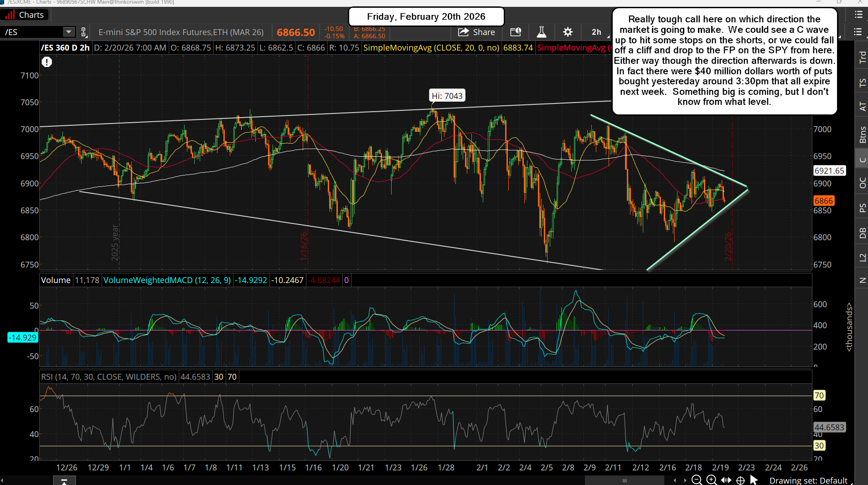Click the zoom in magnifier icon
This screenshot has height=485, width=868.
711,480
